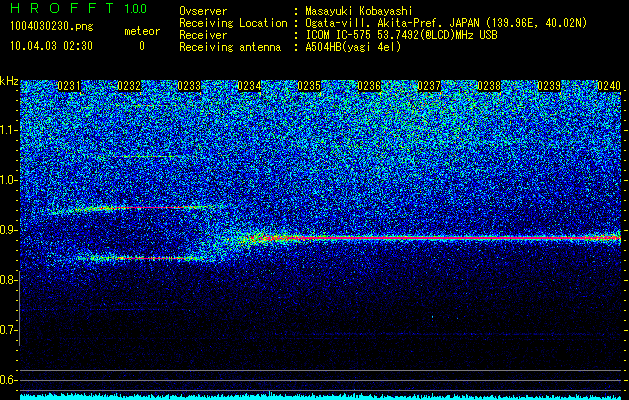The width and height of the screenshot is (629, 400).
Task: Click the 0.8 frequency axis label
Action: [x=9, y=280]
